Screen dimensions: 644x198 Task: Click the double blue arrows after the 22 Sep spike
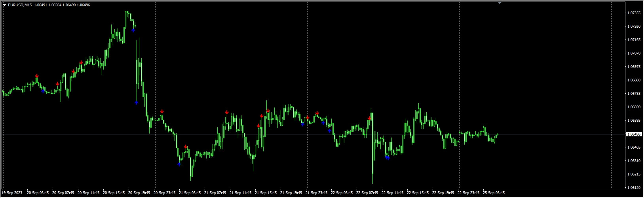coord(387,157)
